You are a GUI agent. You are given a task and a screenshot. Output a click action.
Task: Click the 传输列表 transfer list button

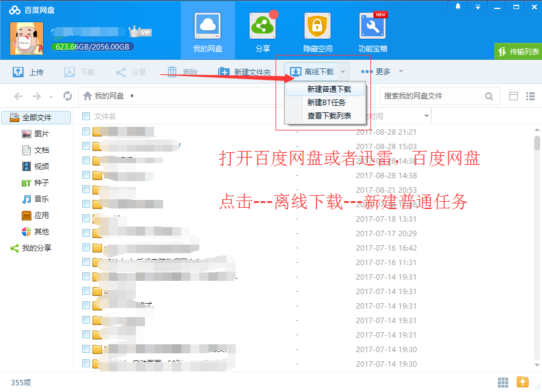(518, 51)
